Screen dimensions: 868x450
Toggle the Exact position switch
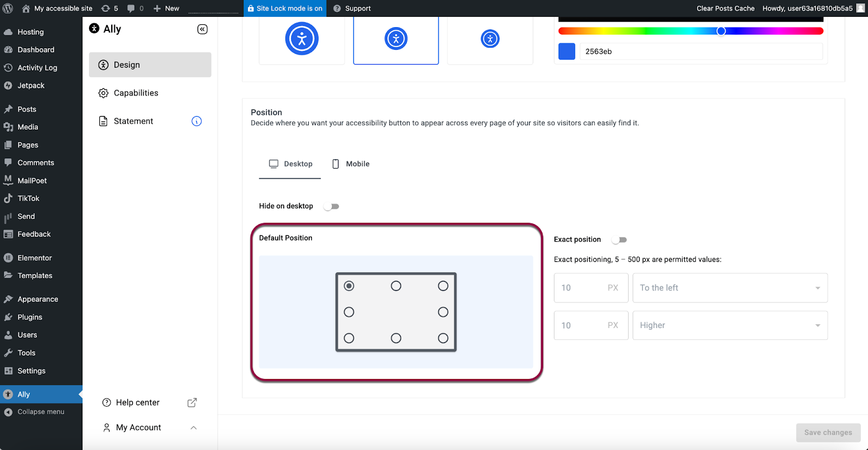(619, 240)
